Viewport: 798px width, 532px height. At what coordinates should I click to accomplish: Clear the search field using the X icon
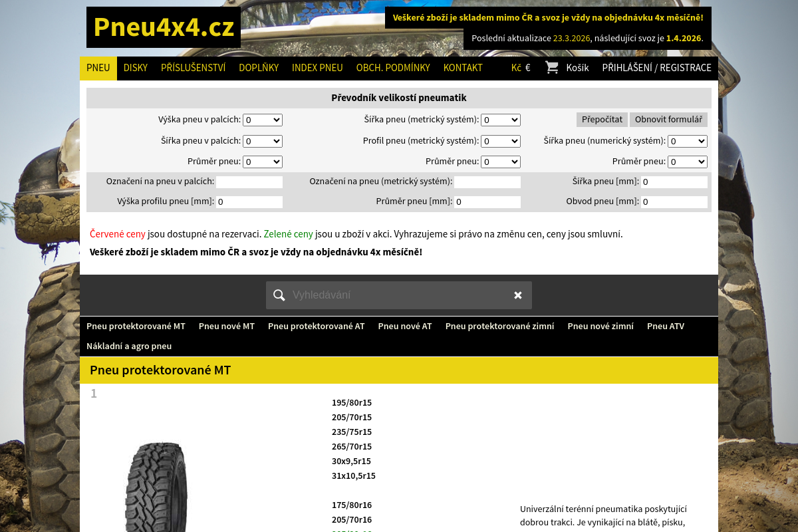[518, 295]
